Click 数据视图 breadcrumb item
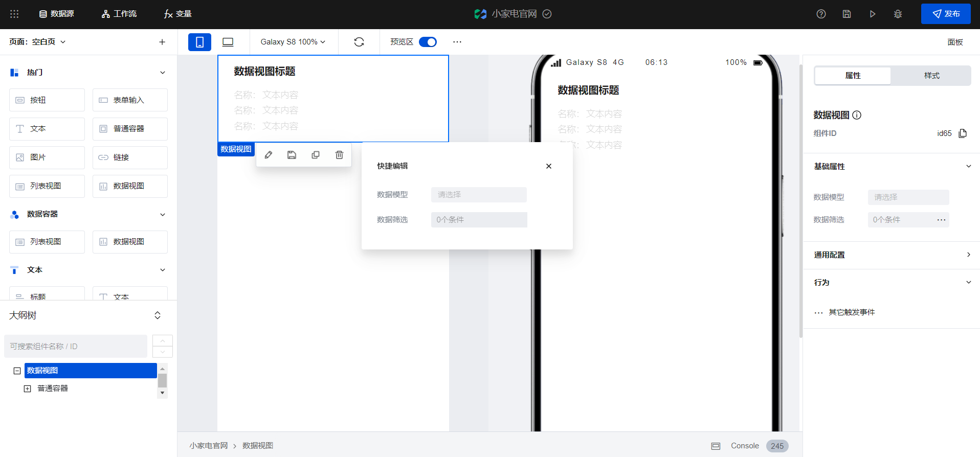This screenshot has width=980, height=457. [258, 446]
